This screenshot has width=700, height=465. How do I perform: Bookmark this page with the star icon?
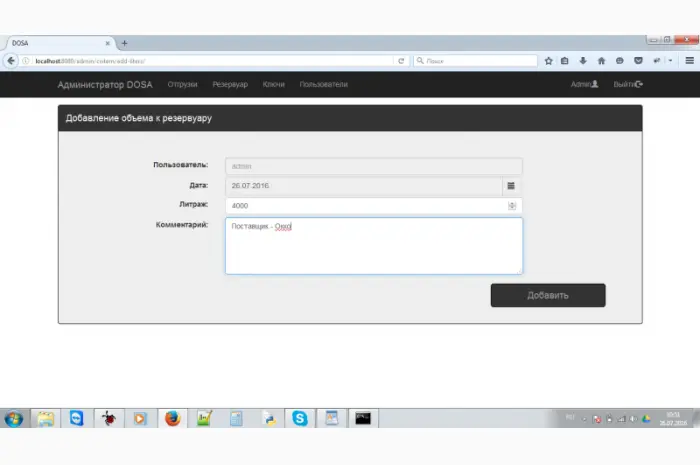click(x=549, y=61)
